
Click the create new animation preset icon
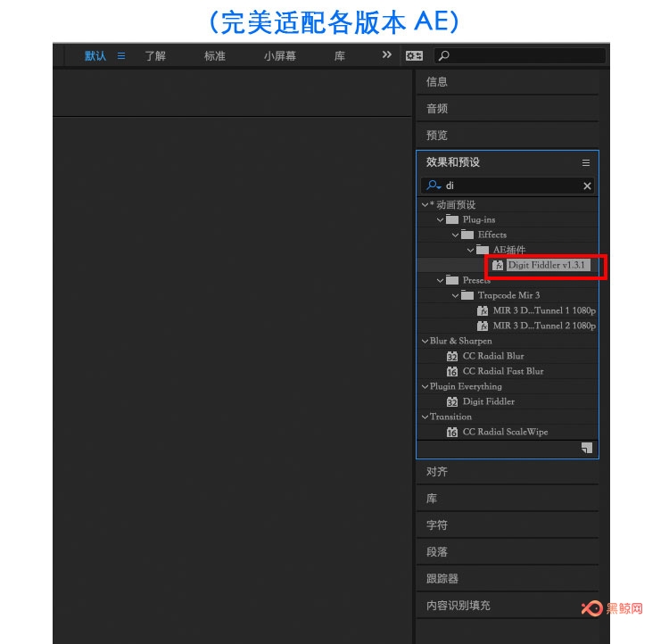587,448
